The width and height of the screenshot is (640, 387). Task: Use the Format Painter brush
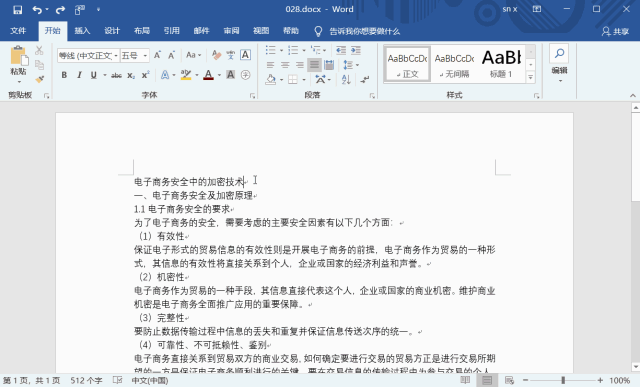(x=39, y=79)
